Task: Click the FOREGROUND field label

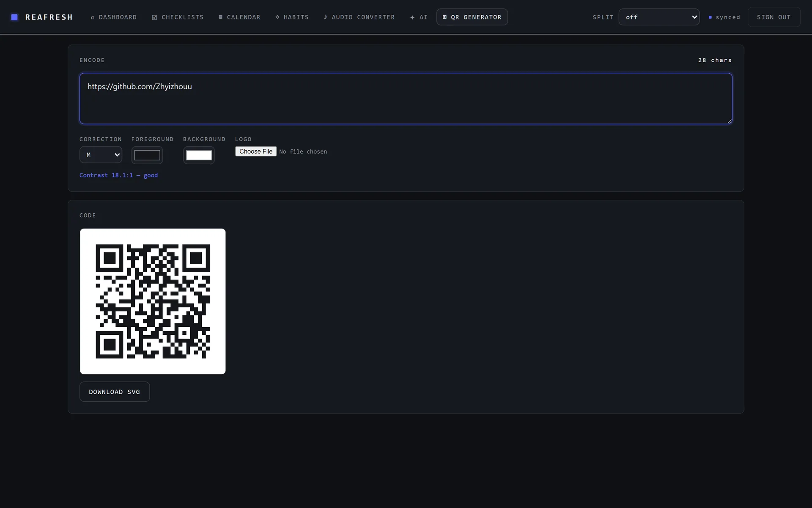Action: (153, 139)
